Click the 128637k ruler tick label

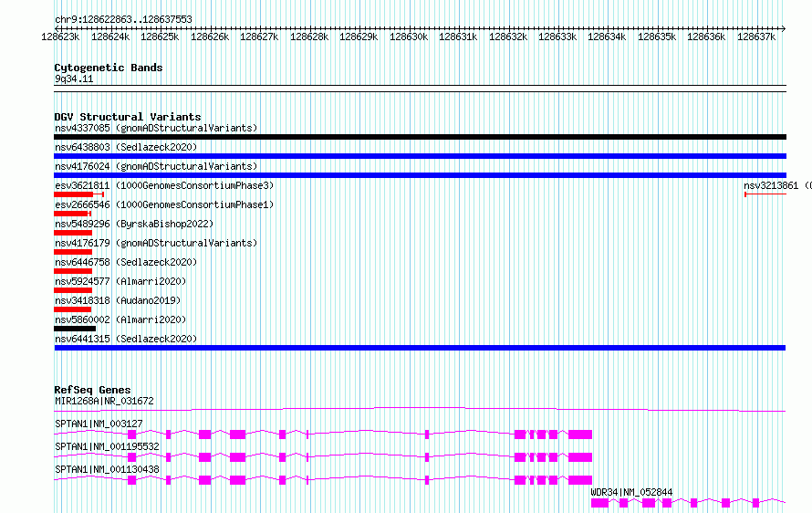[756, 37]
